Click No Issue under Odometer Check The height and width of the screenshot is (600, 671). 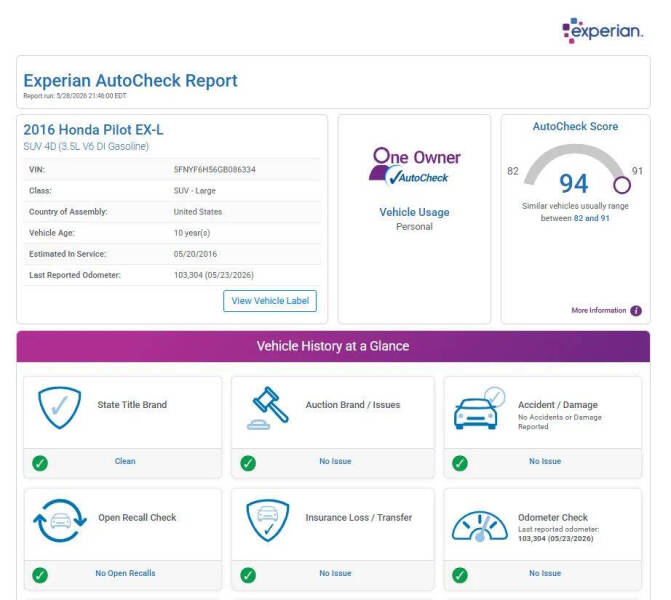545,573
